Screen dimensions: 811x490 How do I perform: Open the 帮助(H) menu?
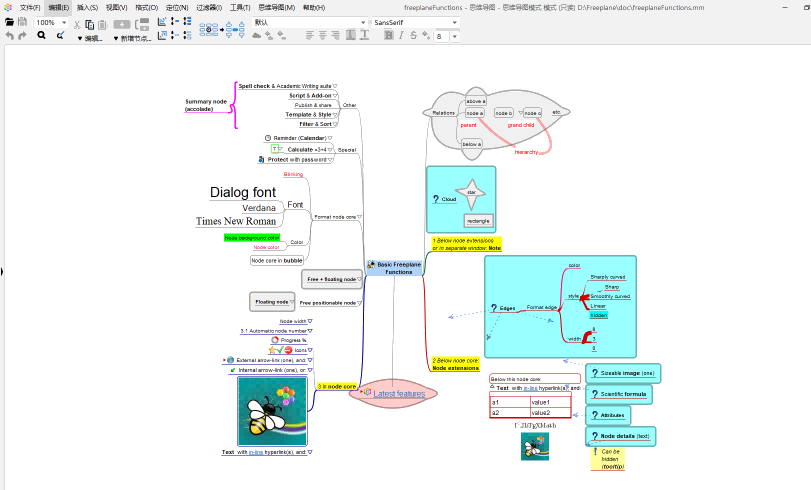pos(314,8)
